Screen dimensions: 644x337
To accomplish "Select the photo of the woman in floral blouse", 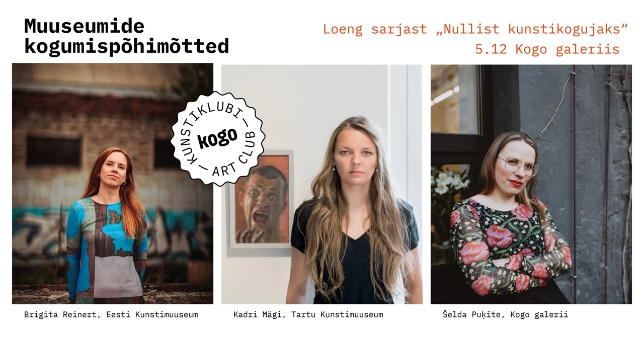I will pyautogui.click(x=531, y=184).
